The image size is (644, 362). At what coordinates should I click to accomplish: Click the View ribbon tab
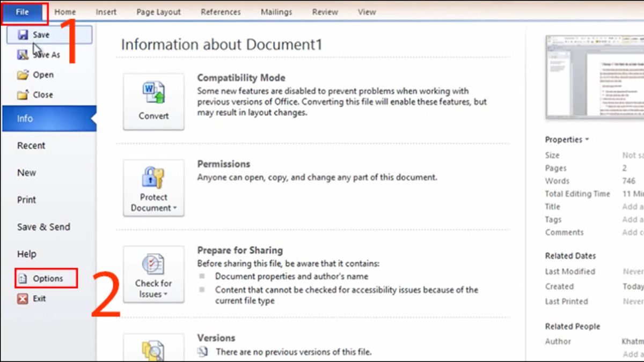point(367,12)
